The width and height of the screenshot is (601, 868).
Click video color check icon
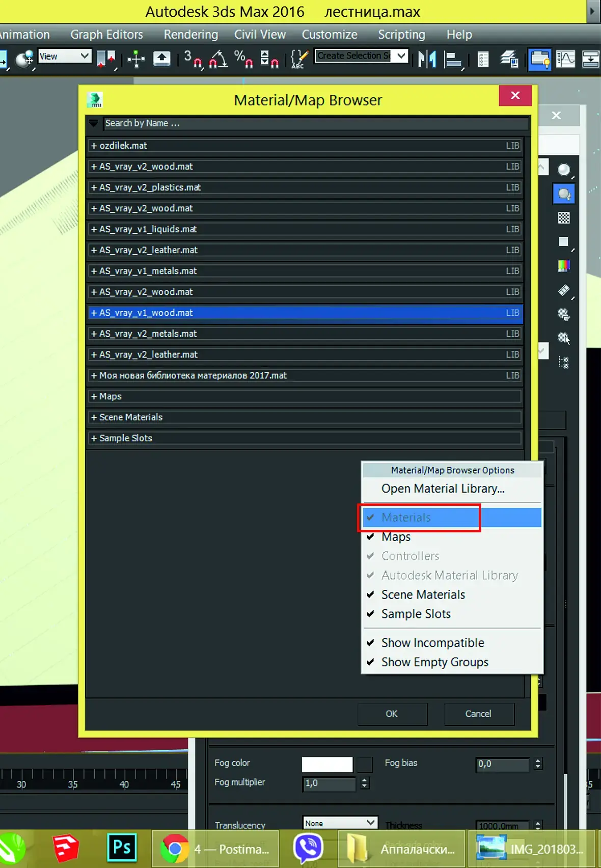pyautogui.click(x=564, y=265)
